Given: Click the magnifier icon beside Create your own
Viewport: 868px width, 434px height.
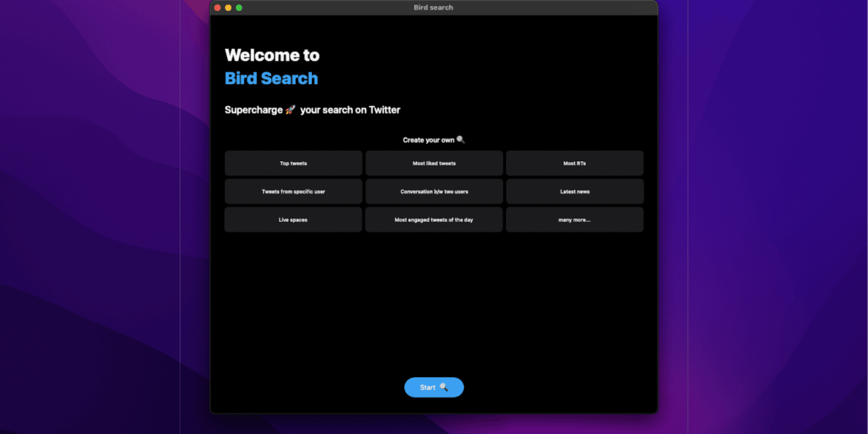Looking at the screenshot, I should pos(461,139).
